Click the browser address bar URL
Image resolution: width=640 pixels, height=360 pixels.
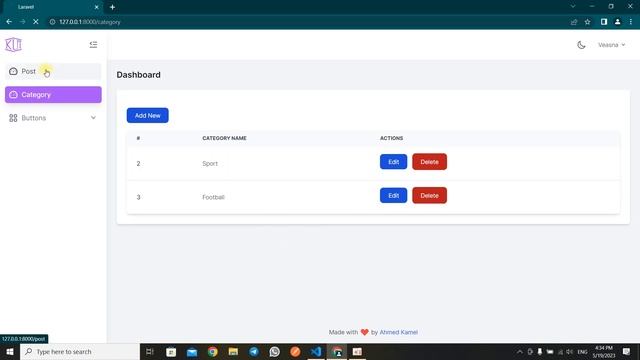point(90,22)
